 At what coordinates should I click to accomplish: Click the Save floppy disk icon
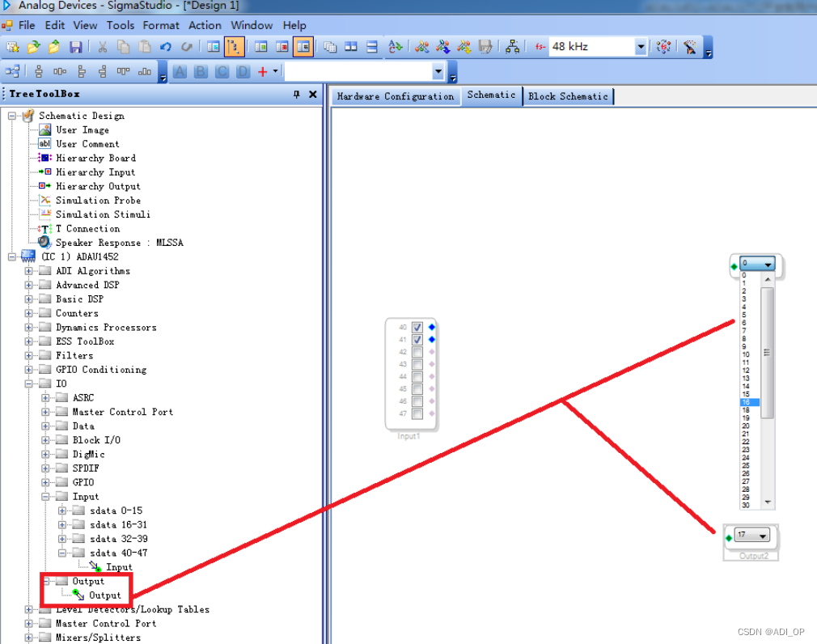(75, 47)
